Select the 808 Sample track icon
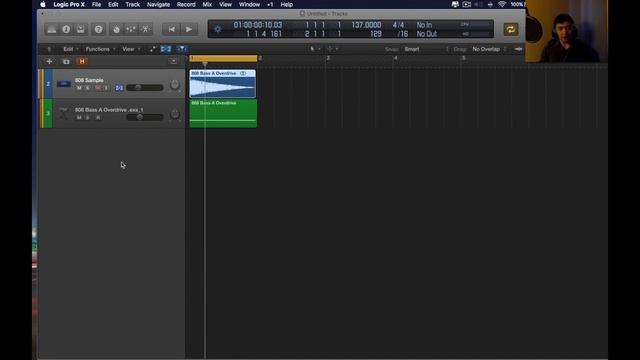Screen dimensions: 640x360 tap(63, 84)
